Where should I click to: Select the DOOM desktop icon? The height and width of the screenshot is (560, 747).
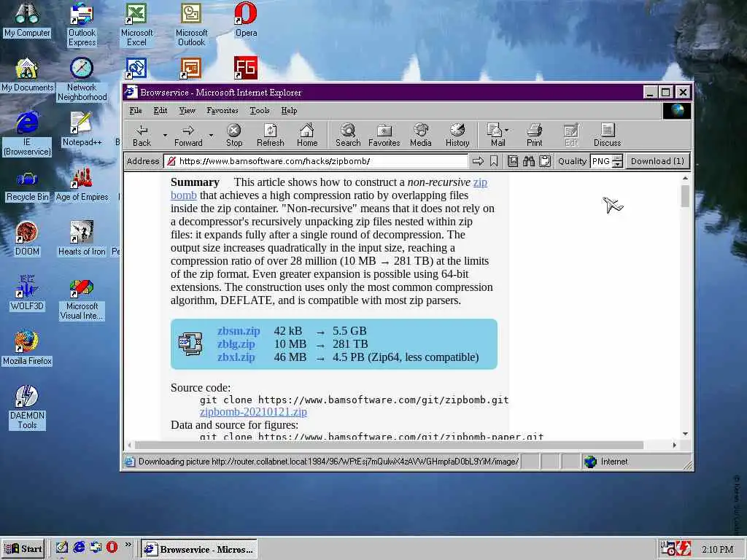pos(27,239)
